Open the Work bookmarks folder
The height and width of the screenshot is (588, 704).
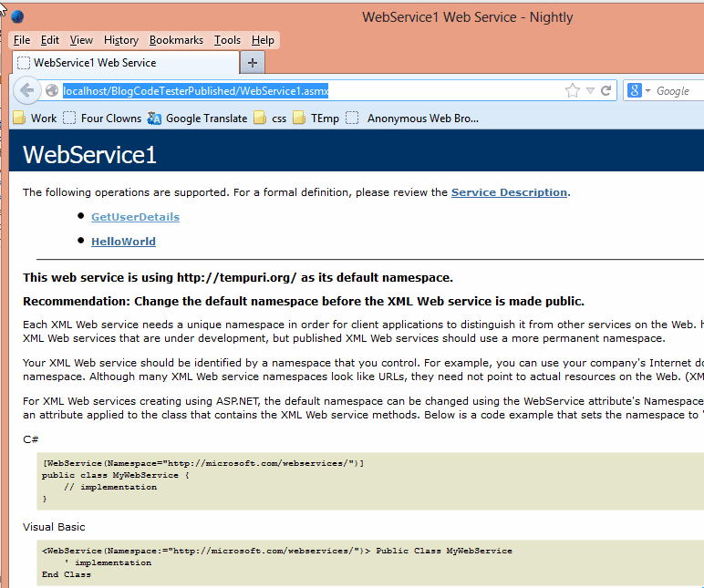pyautogui.click(x=35, y=118)
